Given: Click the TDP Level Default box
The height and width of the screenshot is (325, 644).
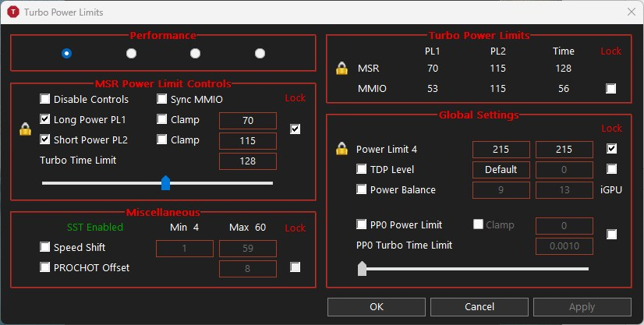Looking at the screenshot, I should (501, 169).
